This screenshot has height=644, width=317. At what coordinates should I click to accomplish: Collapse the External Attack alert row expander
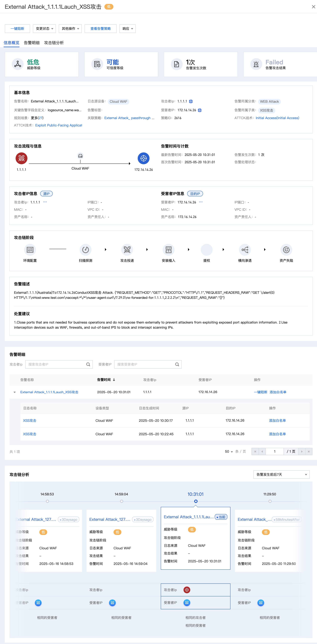tap(14, 392)
